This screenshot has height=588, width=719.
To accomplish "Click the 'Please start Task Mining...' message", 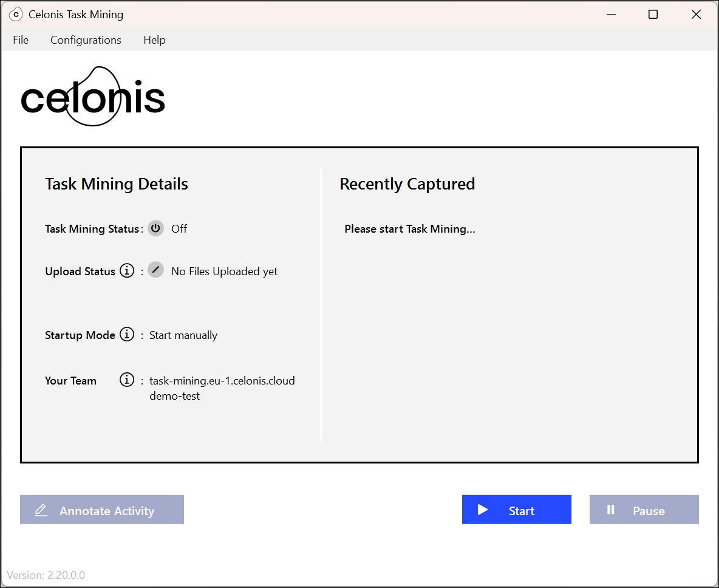I will coord(409,229).
